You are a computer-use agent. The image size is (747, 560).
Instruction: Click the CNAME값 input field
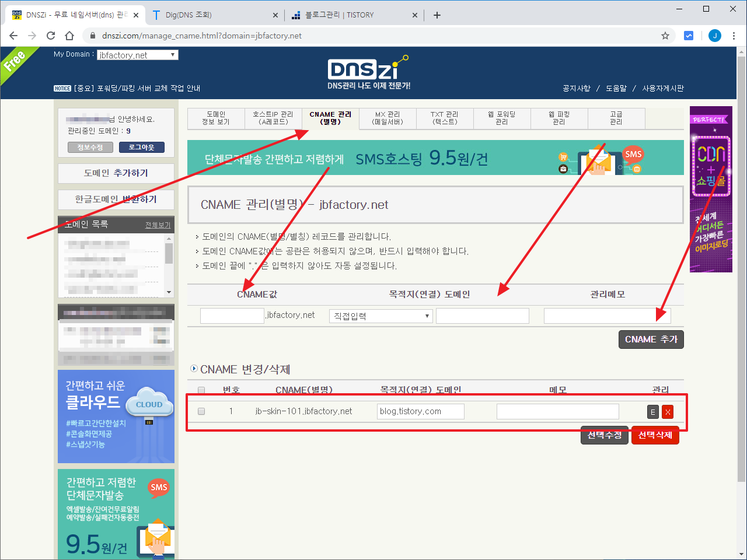232,316
